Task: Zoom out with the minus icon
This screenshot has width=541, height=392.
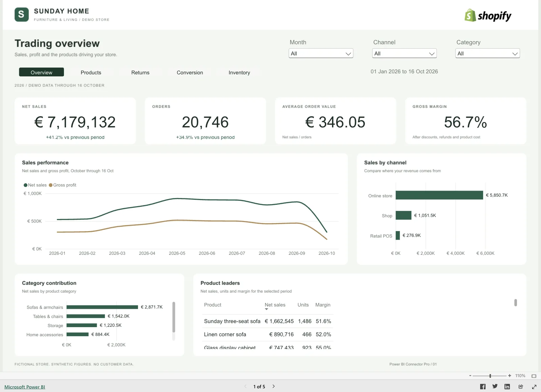Action: pyautogui.click(x=470, y=376)
